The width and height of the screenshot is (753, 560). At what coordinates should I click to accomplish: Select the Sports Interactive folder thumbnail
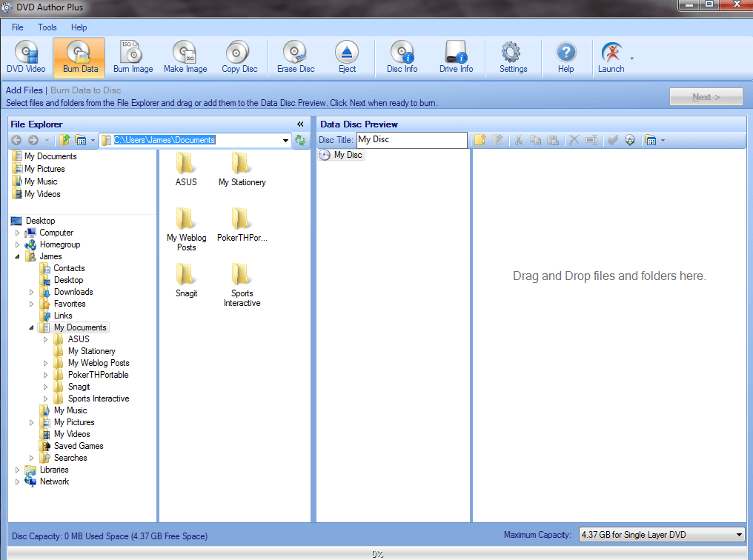click(x=242, y=285)
